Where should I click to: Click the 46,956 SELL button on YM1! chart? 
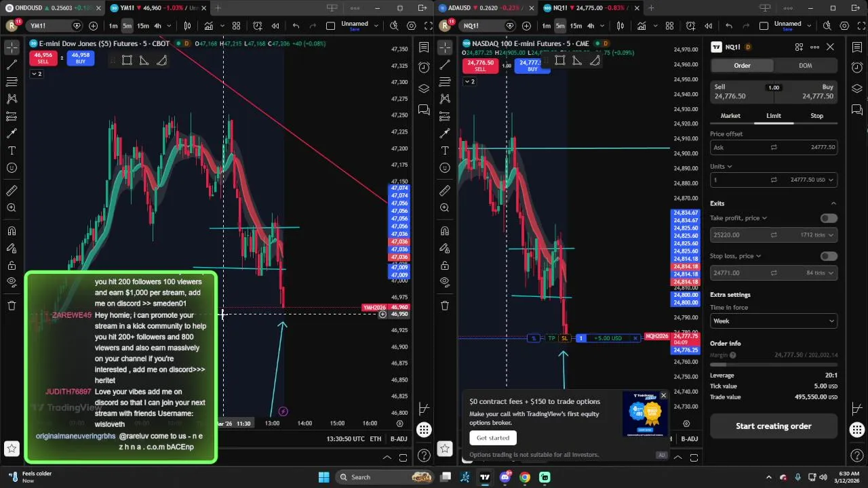(x=43, y=58)
